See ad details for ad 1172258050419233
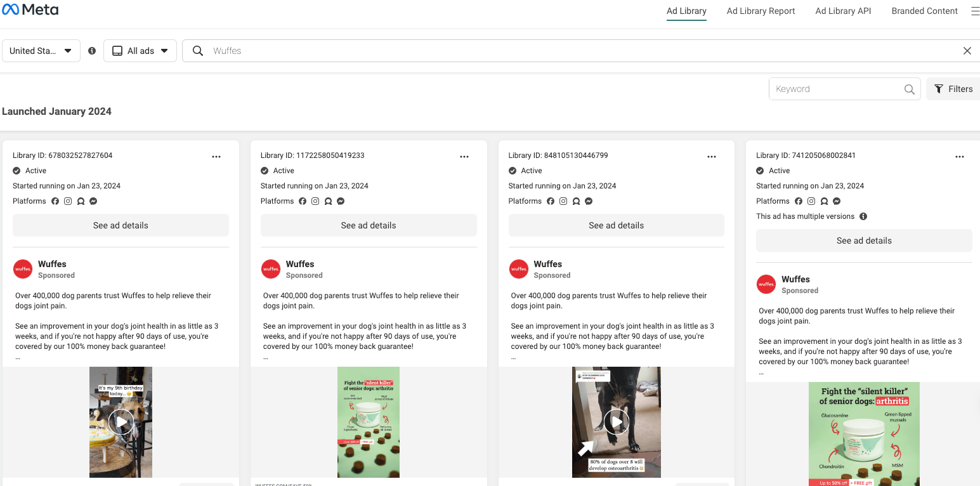The image size is (980, 486). [369, 225]
